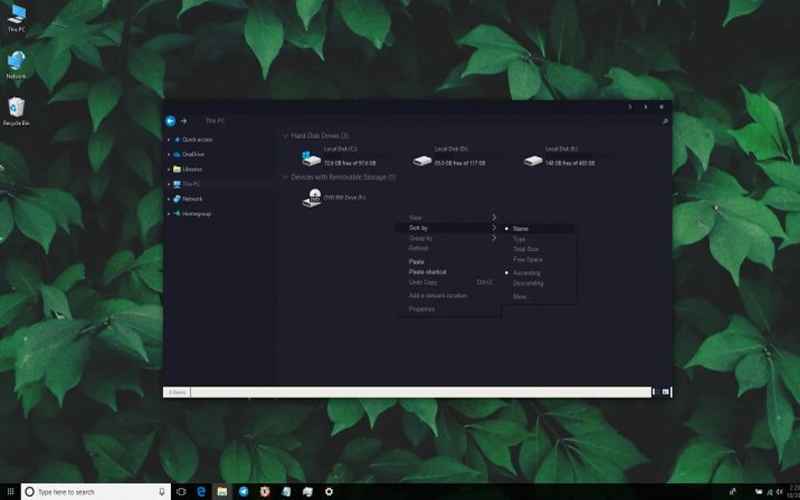Screen dimensions: 800x500
Task: Expand OneDrive tree node arrow
Action: (x=169, y=154)
